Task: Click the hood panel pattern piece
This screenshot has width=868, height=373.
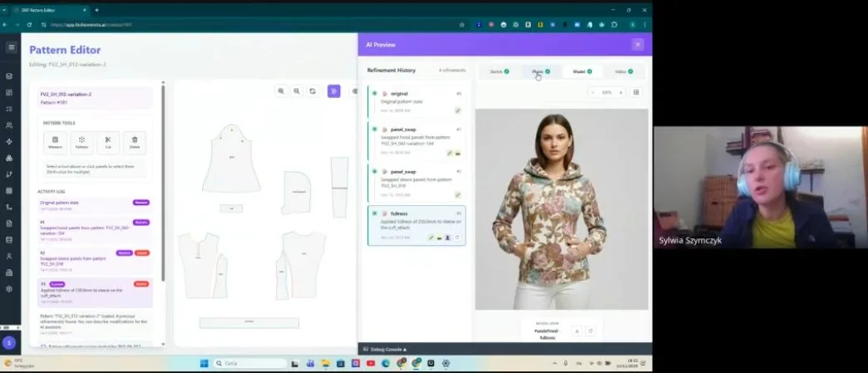Action: (296, 193)
